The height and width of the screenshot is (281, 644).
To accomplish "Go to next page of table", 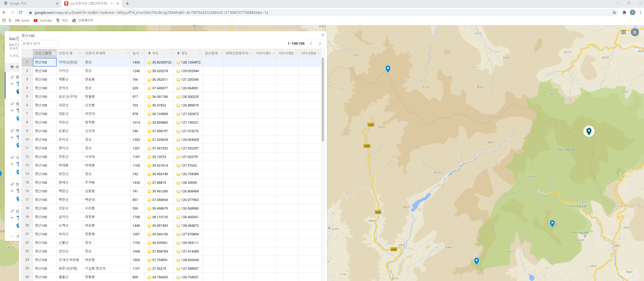I will click(x=320, y=43).
